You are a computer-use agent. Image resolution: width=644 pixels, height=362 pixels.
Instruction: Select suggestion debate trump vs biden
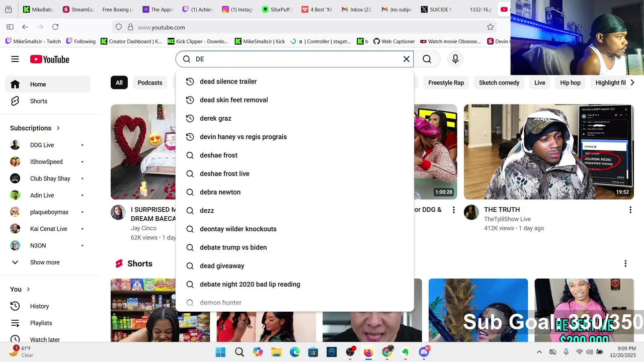[x=295, y=247]
